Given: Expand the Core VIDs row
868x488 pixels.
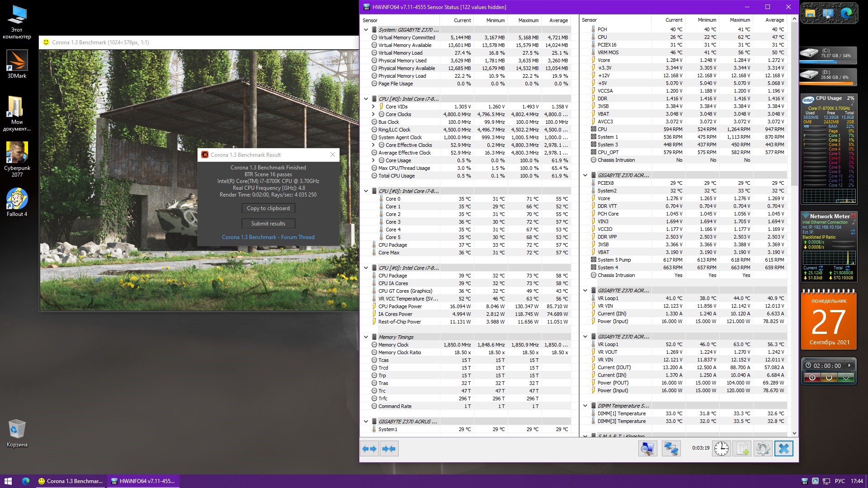Looking at the screenshot, I should click(373, 107).
